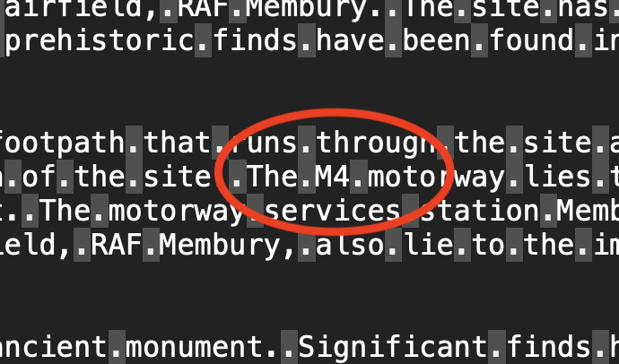Click the text "M4" in the circled area

click(333, 177)
